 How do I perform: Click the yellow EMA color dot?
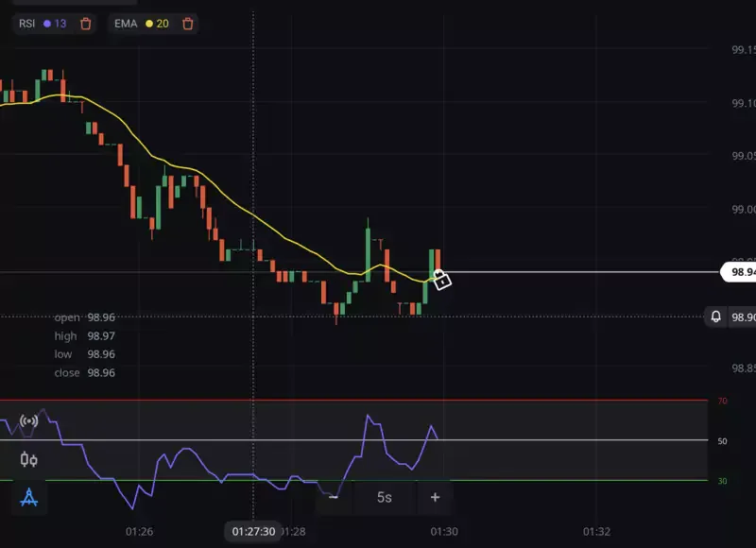149,24
